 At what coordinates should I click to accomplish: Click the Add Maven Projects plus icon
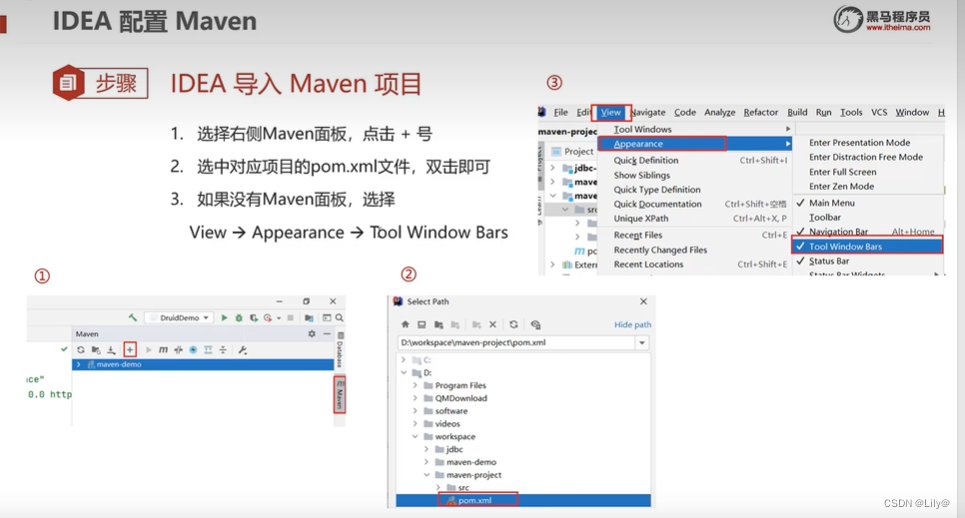130,349
